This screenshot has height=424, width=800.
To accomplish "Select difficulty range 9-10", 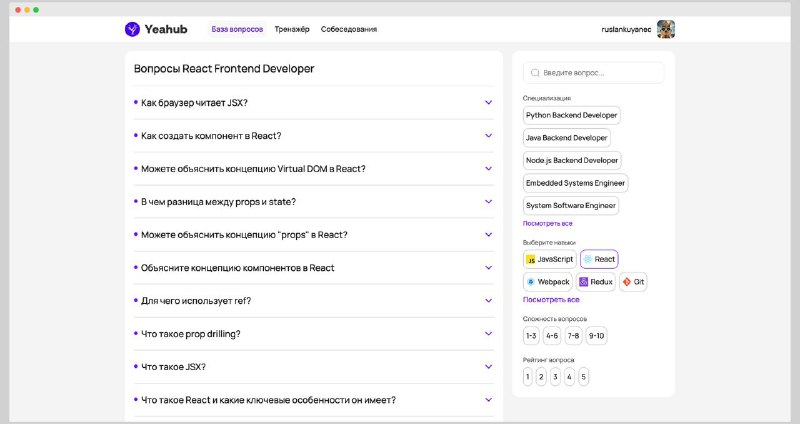I will click(x=596, y=336).
